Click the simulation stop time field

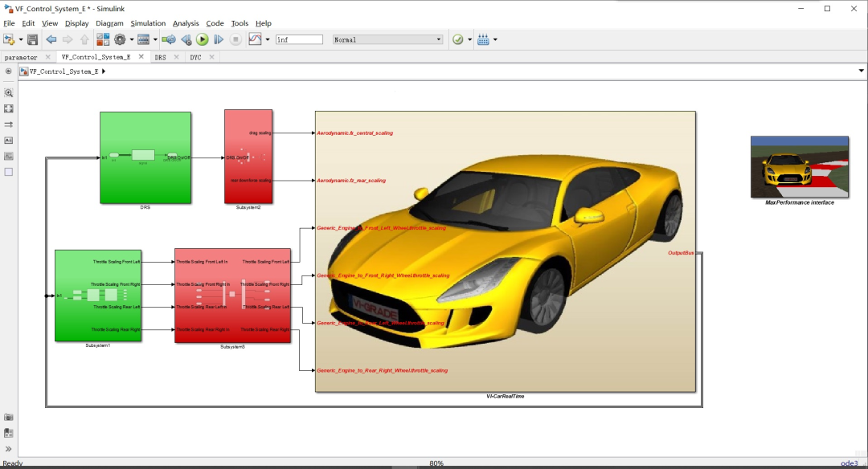pos(299,39)
